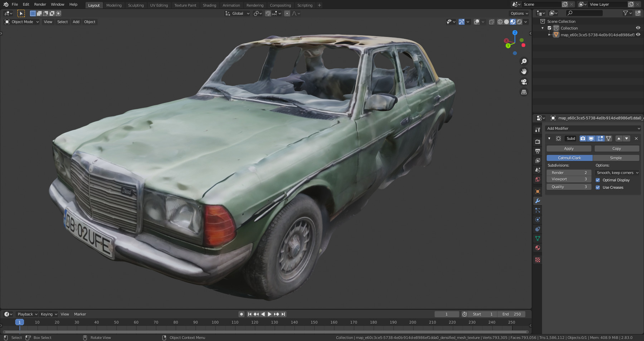Jump to the last frame in the timeline
The width and height of the screenshot is (644, 341).
[x=283, y=314]
